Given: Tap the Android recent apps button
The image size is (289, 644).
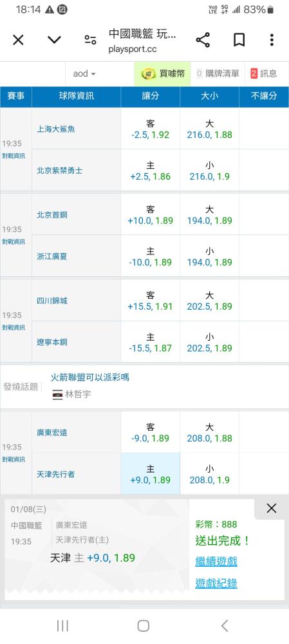Looking at the screenshot, I should [62, 625].
